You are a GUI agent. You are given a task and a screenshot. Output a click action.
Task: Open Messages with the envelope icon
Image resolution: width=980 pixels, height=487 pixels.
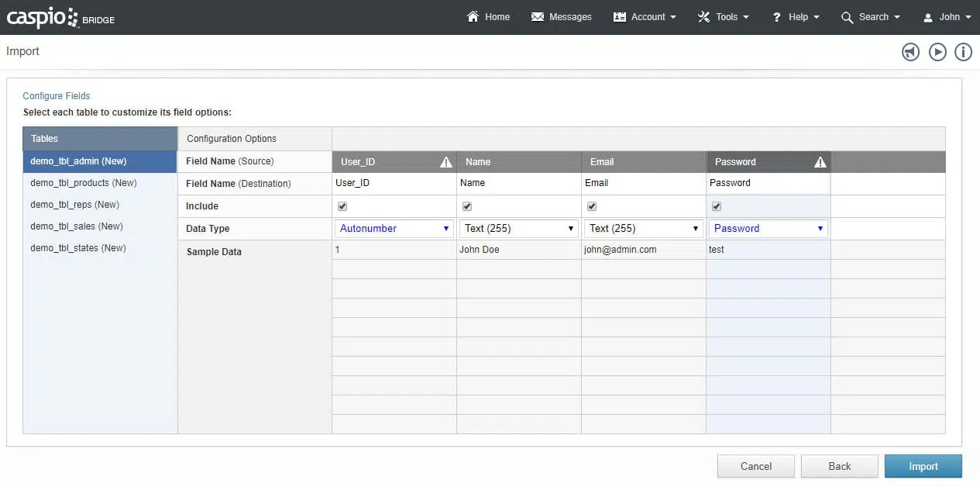[x=538, y=17]
